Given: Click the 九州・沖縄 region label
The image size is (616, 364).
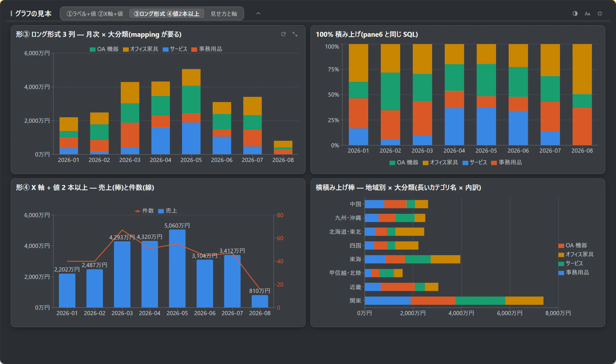Looking at the screenshot, I should click(348, 218).
